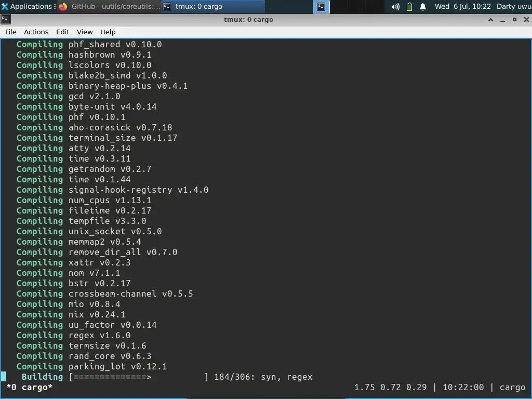Select the *0 cargo* tmux window tab
The height and width of the screenshot is (399, 532).
tap(30, 387)
